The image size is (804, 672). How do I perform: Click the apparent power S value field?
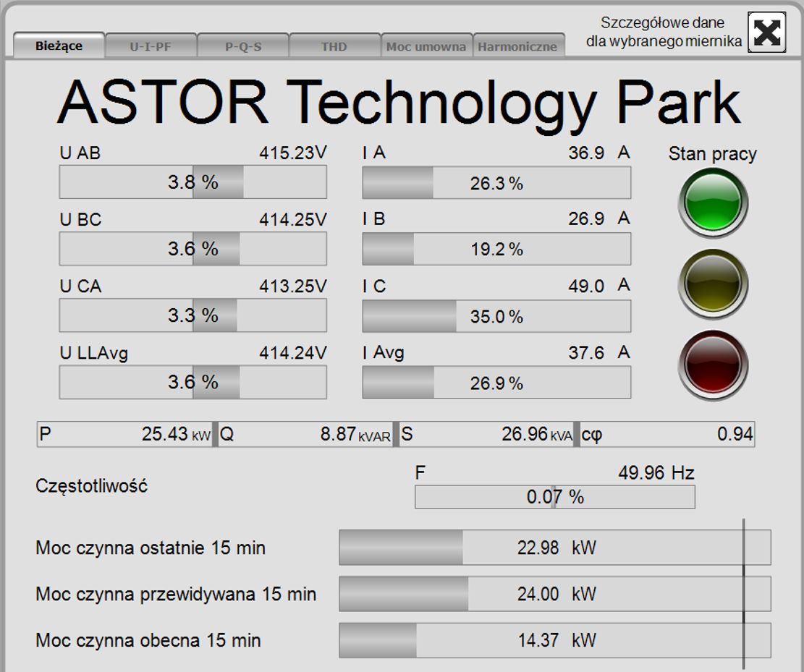tap(486, 434)
